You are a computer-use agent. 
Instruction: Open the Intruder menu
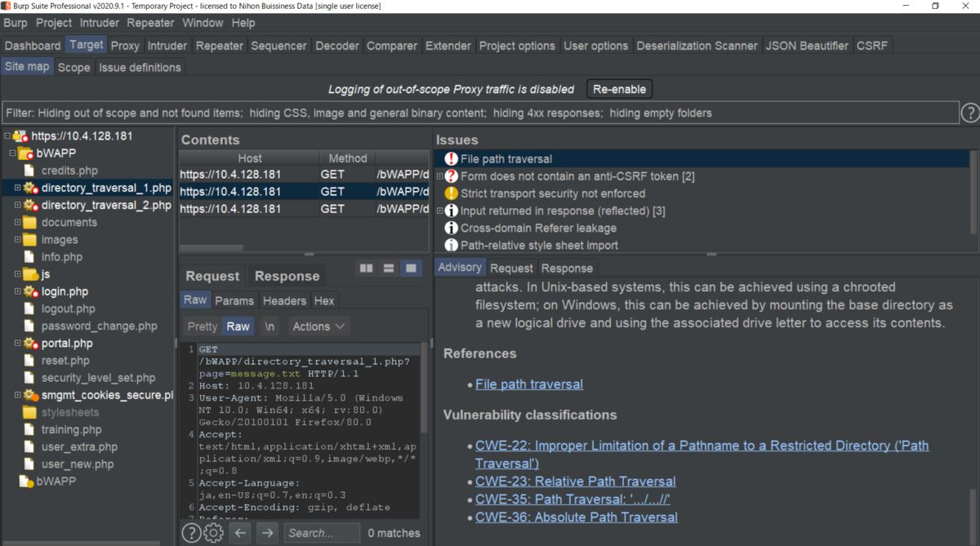99,23
